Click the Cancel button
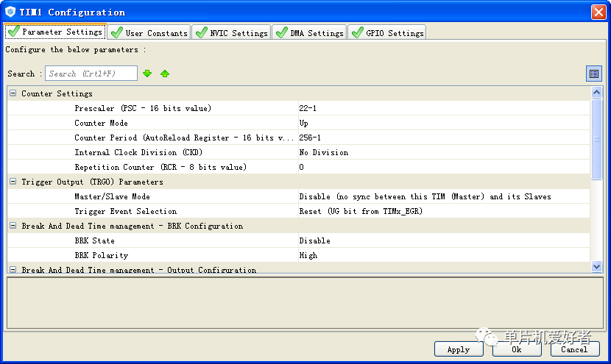This screenshot has height=364, width=611. pos(574,349)
